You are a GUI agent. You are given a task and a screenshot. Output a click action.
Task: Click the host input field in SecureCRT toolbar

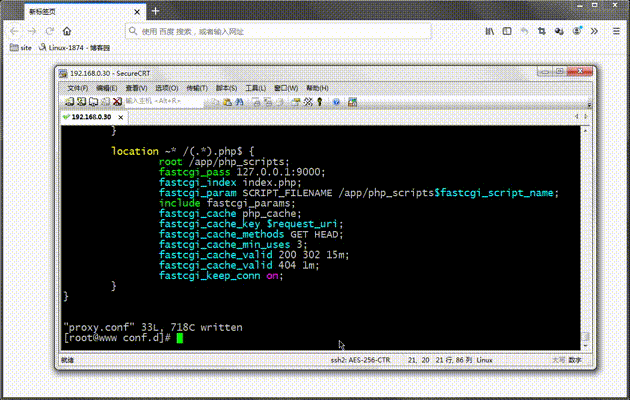pos(164,101)
